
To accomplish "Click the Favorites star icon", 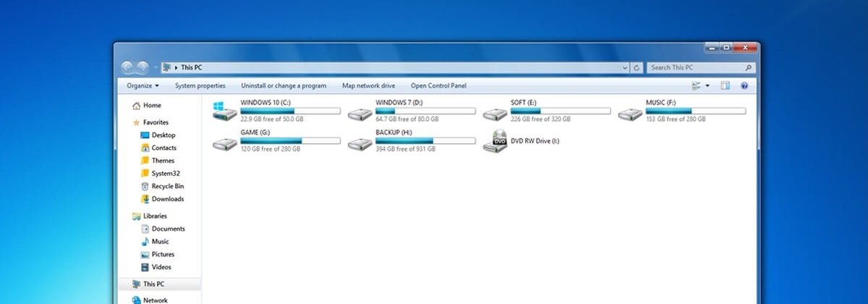I will pyautogui.click(x=136, y=122).
